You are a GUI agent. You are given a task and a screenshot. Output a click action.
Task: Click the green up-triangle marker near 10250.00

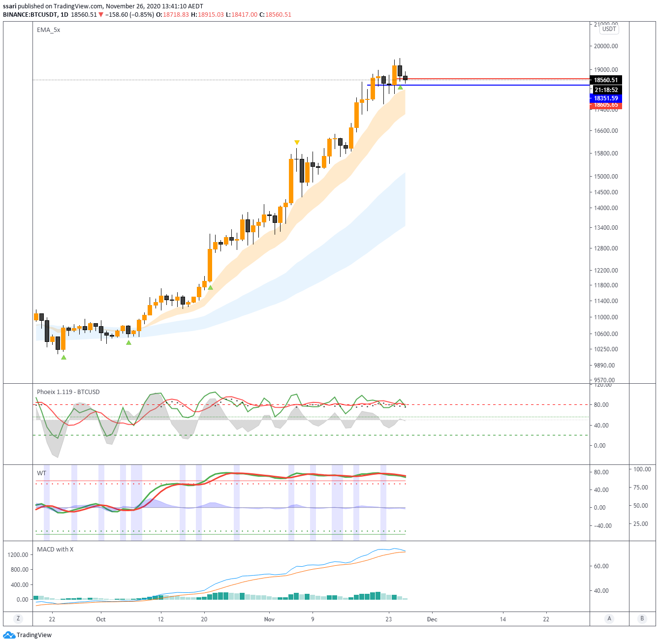(x=63, y=357)
